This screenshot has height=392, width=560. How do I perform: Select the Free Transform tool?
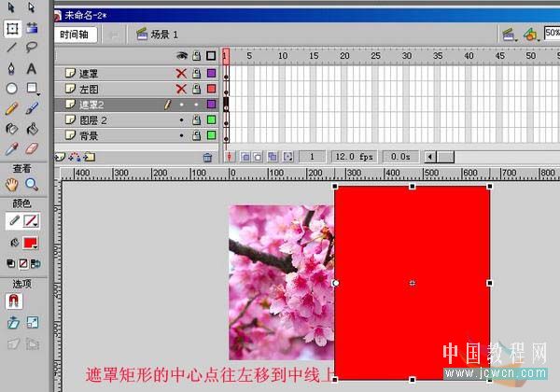pyautogui.click(x=12, y=28)
